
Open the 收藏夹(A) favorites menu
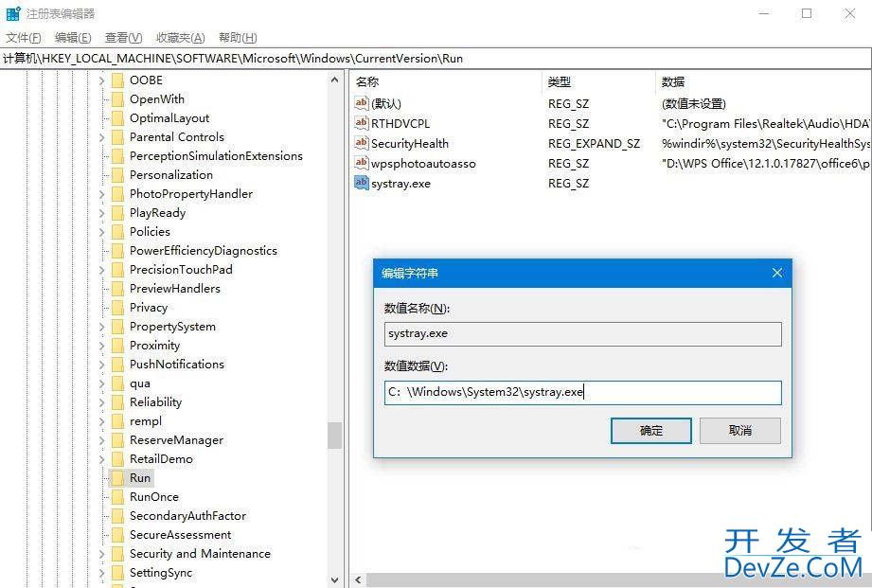coord(180,38)
